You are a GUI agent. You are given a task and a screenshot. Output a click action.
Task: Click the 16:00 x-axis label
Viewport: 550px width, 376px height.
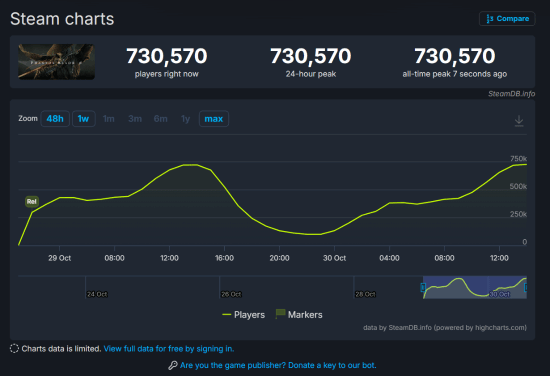(224, 258)
